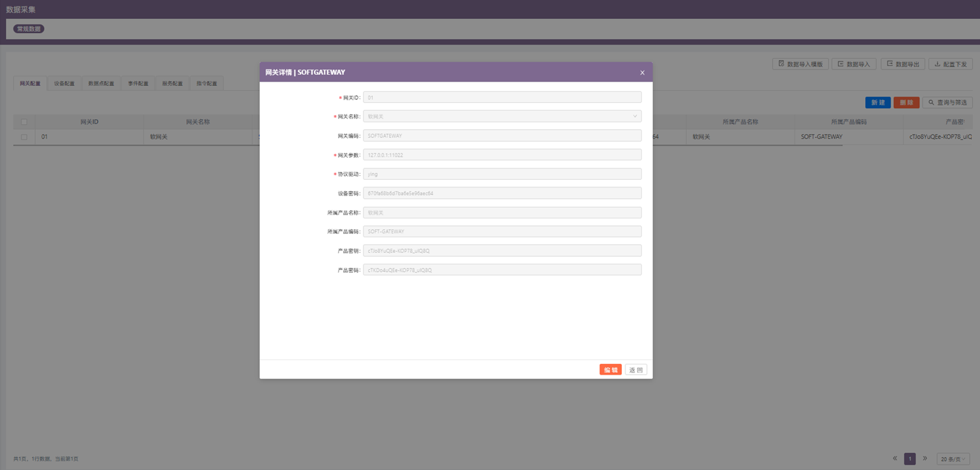Image resolution: width=980 pixels, height=470 pixels.
Task: Go to next page with » arrow
Action: [925, 459]
